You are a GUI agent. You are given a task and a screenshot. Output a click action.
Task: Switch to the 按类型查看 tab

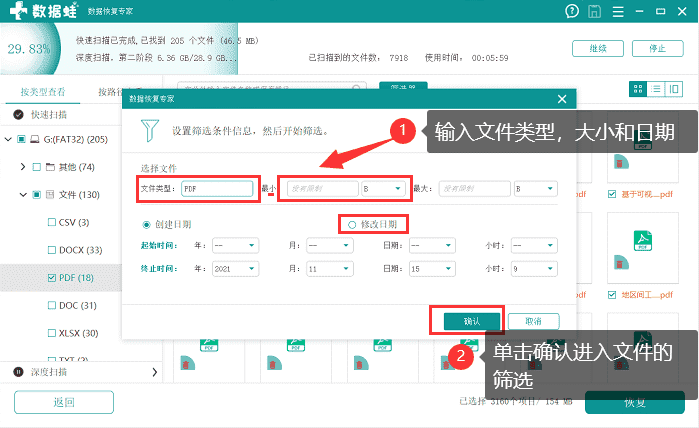coord(43,92)
